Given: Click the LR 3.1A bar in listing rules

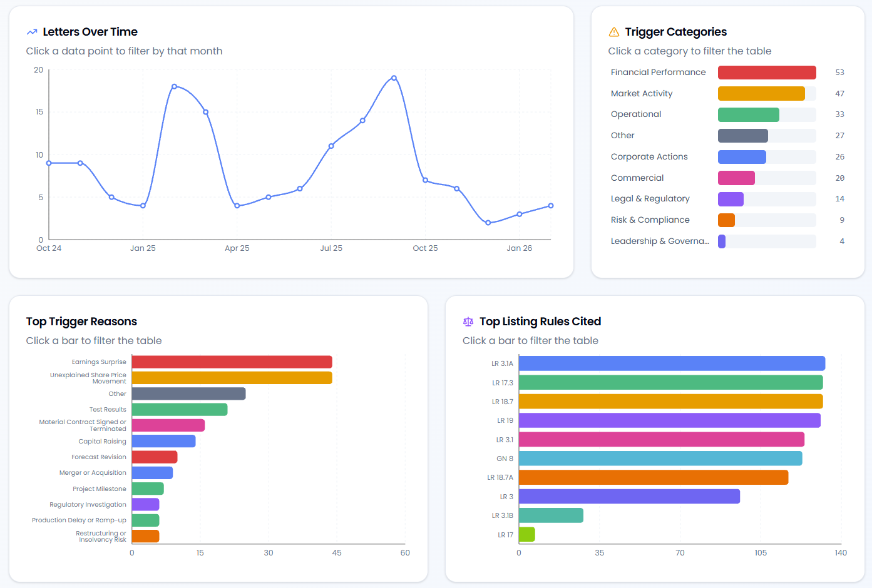Looking at the screenshot, I should pyautogui.click(x=672, y=363).
